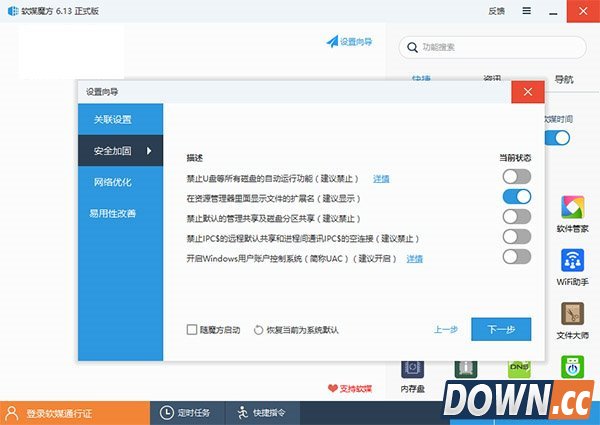The image size is (600, 425).
Task: Expand the 安全加固 arrow in sidebar
Action: click(x=149, y=151)
